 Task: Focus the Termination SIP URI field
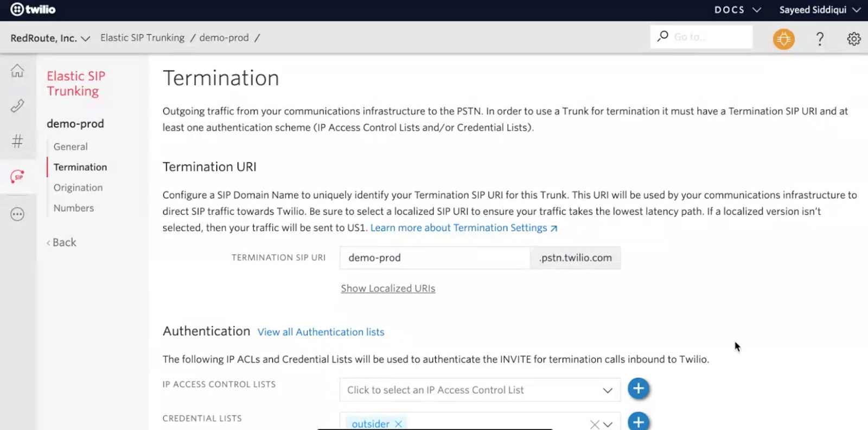(435, 258)
